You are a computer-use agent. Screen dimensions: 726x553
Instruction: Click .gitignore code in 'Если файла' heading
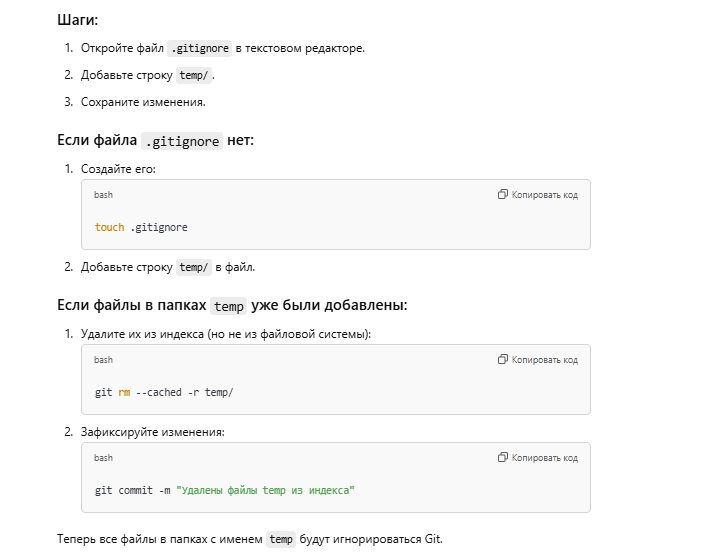[182, 141]
